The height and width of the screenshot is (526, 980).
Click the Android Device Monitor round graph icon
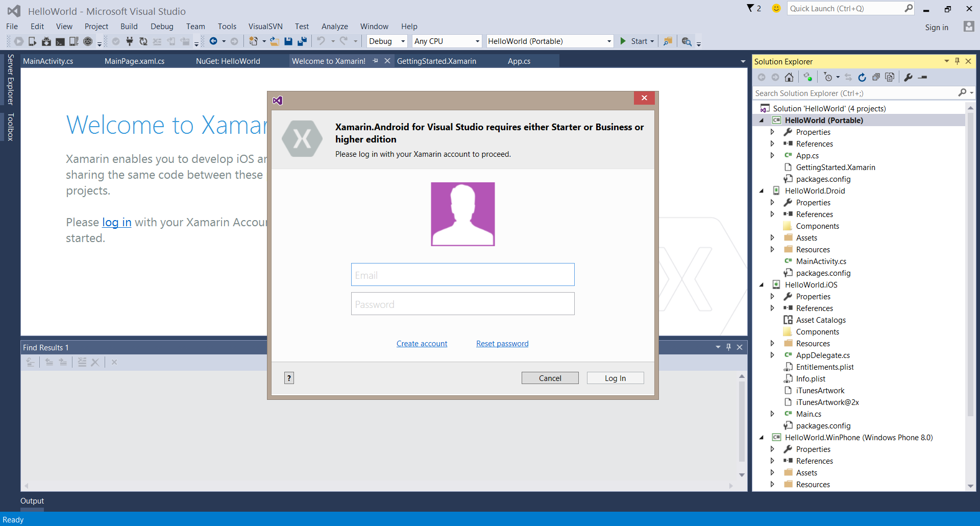click(88, 41)
